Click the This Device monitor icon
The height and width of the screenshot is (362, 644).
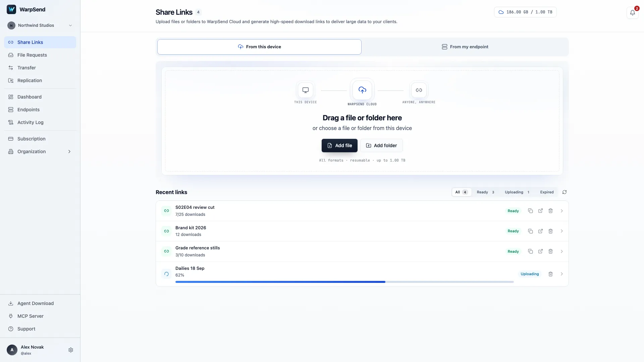(306, 90)
